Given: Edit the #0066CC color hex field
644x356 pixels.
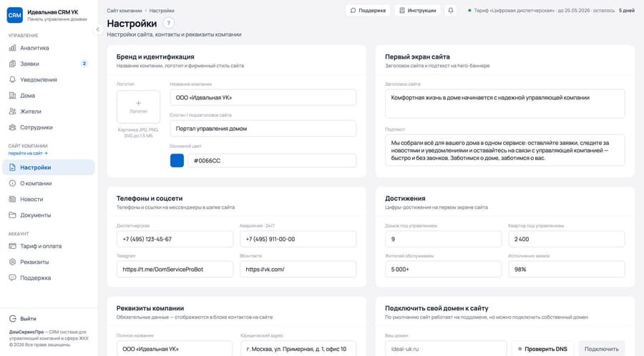Looking at the screenshot, I should click(272, 160).
